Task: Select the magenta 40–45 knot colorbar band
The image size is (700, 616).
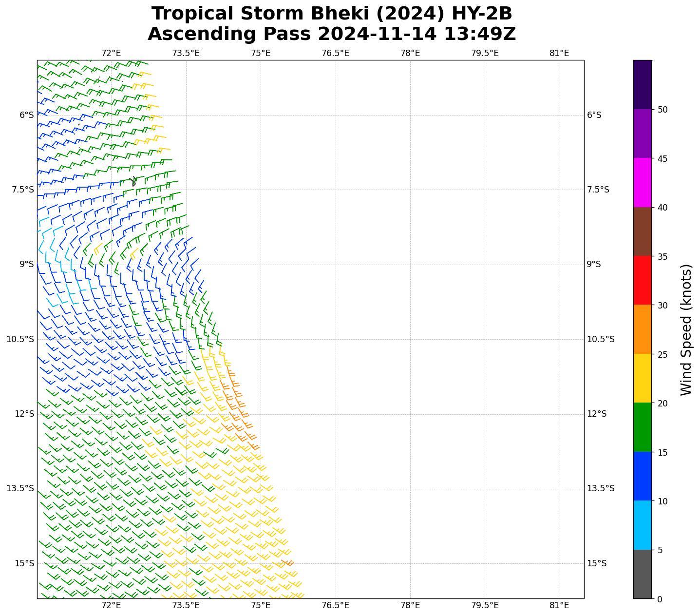Action: (642, 182)
